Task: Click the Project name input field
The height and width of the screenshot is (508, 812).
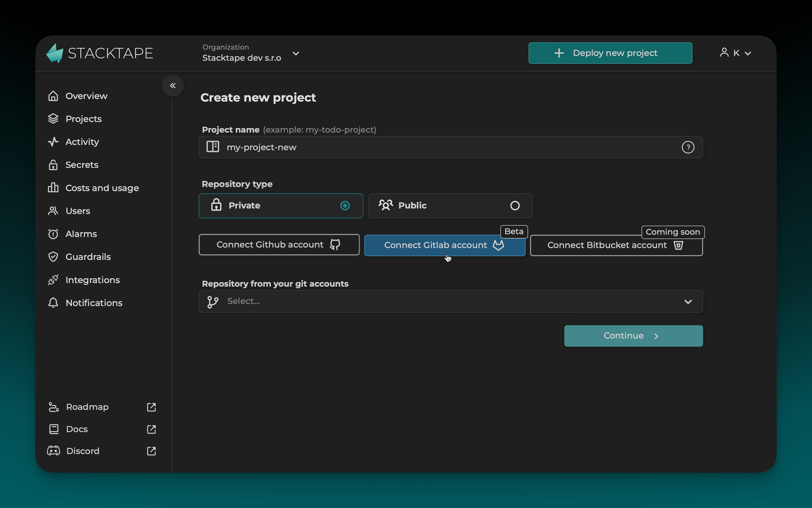Action: tap(451, 147)
